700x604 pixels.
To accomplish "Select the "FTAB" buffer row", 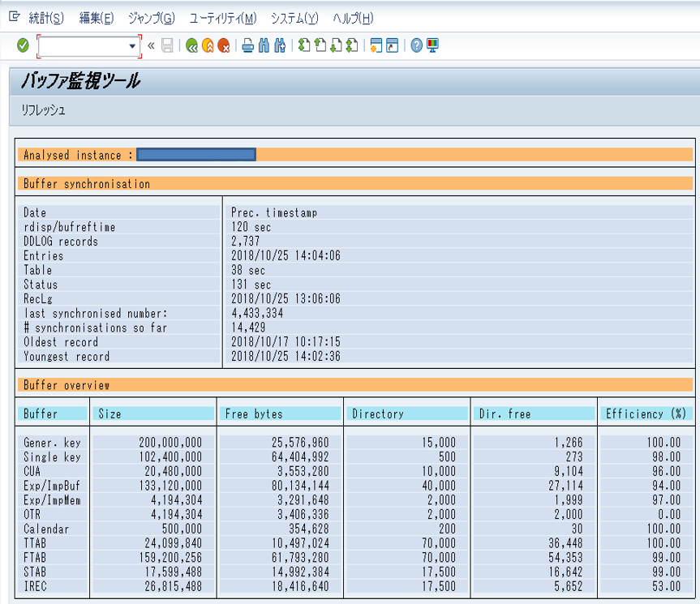I will (x=354, y=558).
